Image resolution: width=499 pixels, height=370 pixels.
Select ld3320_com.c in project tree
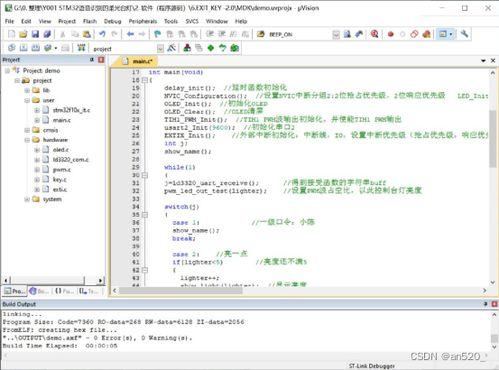pos(71,160)
